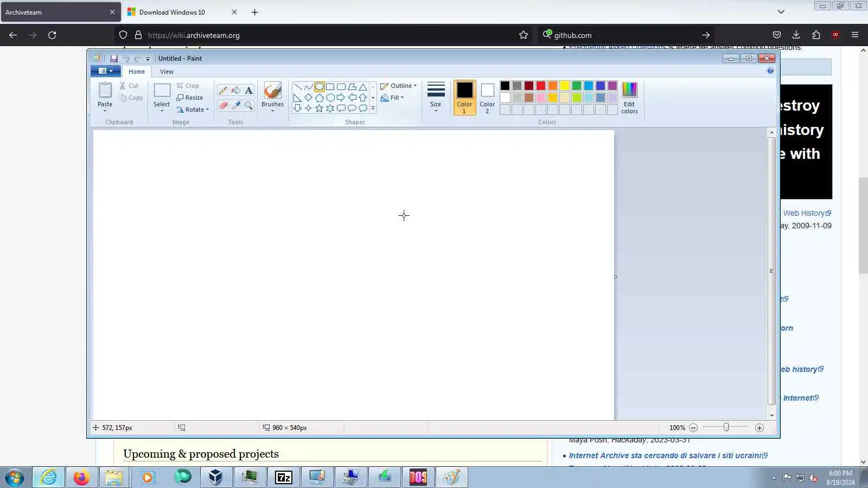The image size is (868, 488).
Task: Select the Eraser tool
Action: click(x=222, y=106)
